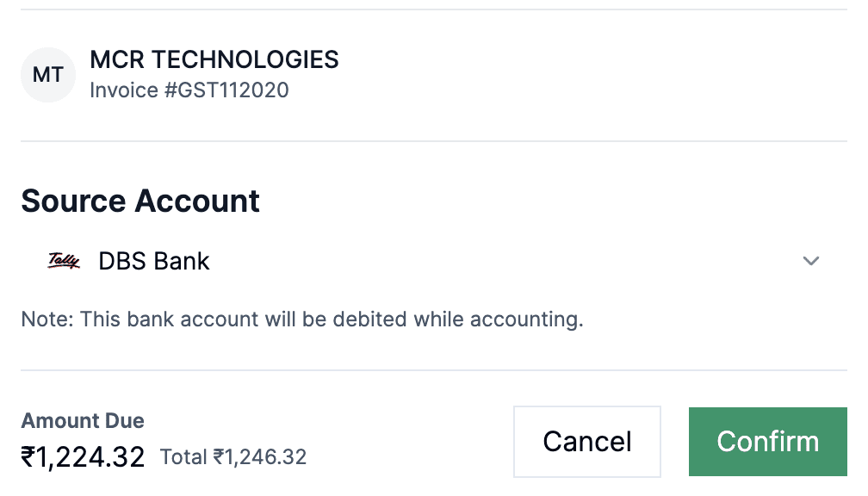Select the vendor name MCR TECHNOLOGIES
Screen dimensions: 868x496
pos(214,59)
